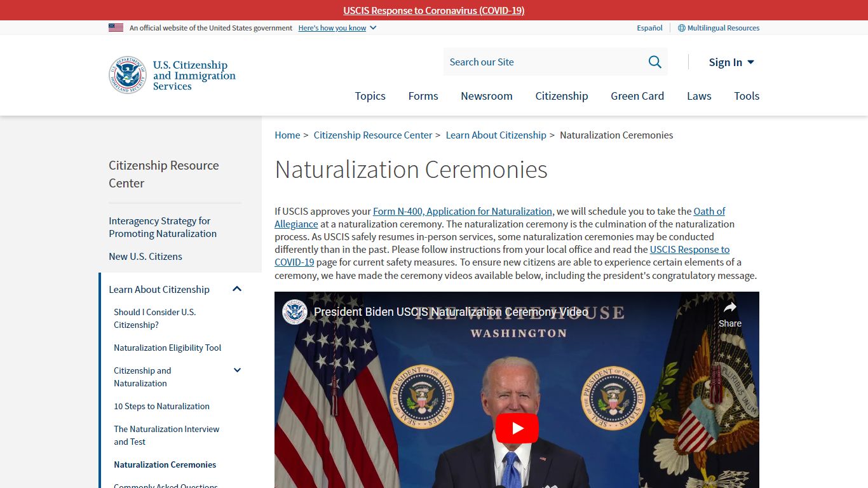The width and height of the screenshot is (868, 488).
Task: Go to Home breadcrumb
Action: pos(287,135)
